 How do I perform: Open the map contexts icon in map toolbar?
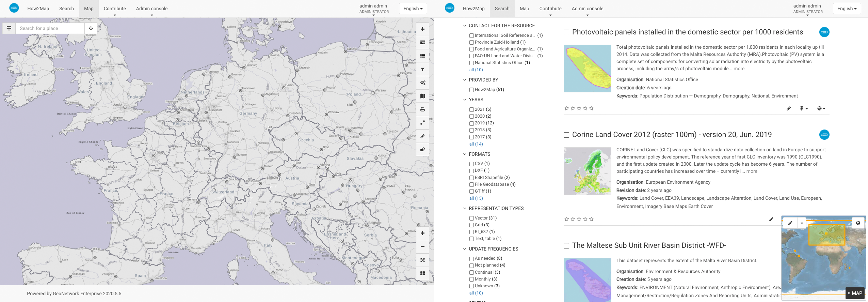[422, 96]
